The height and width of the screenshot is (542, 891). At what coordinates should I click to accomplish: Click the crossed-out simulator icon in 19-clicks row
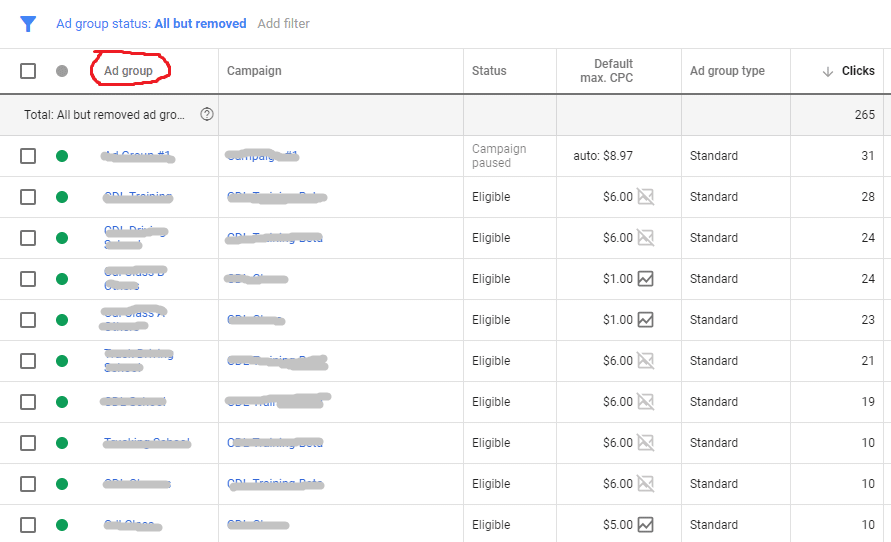pos(646,402)
